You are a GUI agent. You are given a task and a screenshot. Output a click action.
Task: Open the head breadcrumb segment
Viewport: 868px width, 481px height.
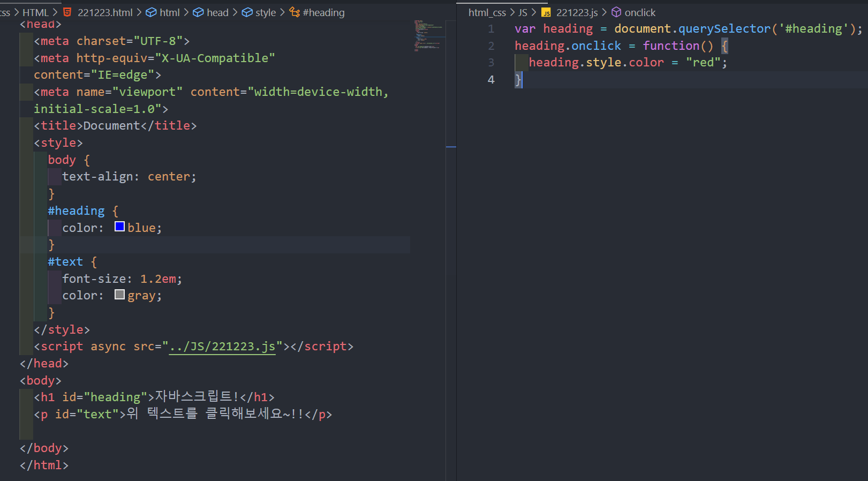click(217, 12)
